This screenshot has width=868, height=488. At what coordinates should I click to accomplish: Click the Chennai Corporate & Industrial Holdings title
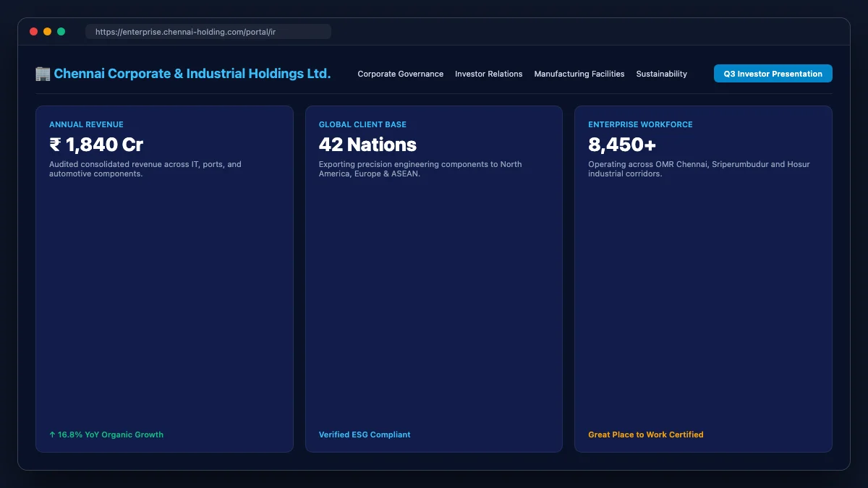coord(192,74)
